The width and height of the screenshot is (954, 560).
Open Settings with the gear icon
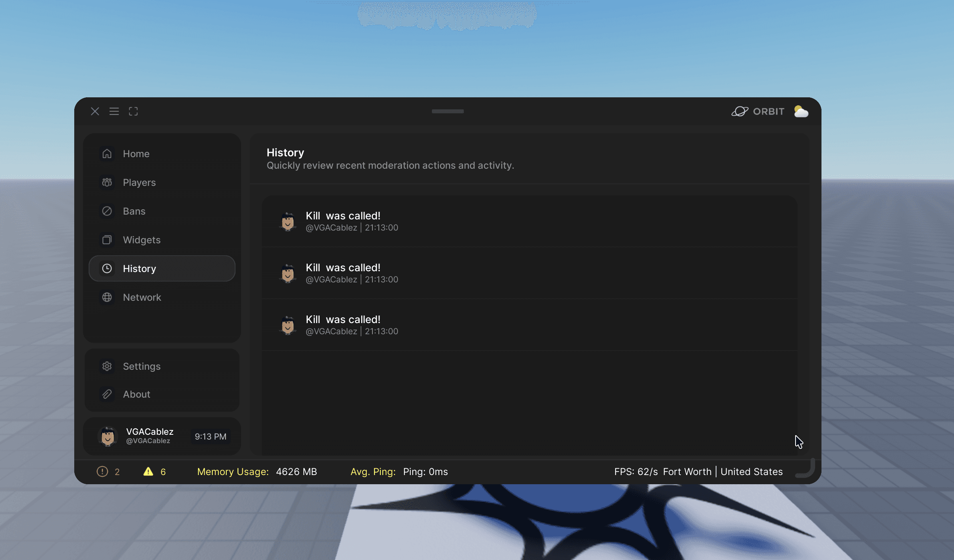tap(107, 366)
